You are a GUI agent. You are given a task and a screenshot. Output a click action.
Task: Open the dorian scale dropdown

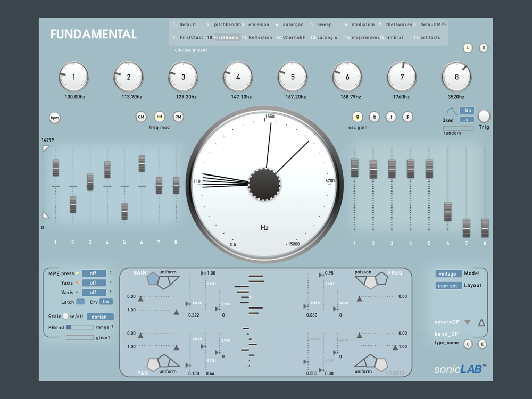[x=100, y=317]
